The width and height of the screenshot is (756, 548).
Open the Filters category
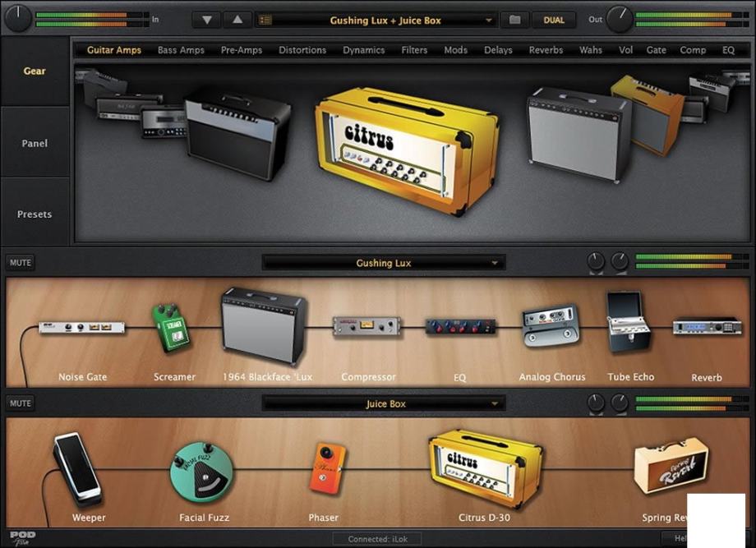pyautogui.click(x=414, y=50)
